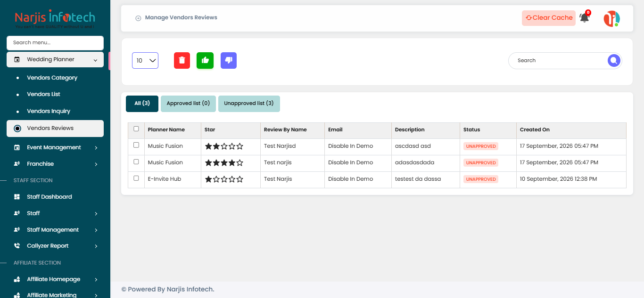Image resolution: width=644 pixels, height=298 pixels.
Task: Check the Test Narjisd review row checkbox
Action: pos(136,145)
